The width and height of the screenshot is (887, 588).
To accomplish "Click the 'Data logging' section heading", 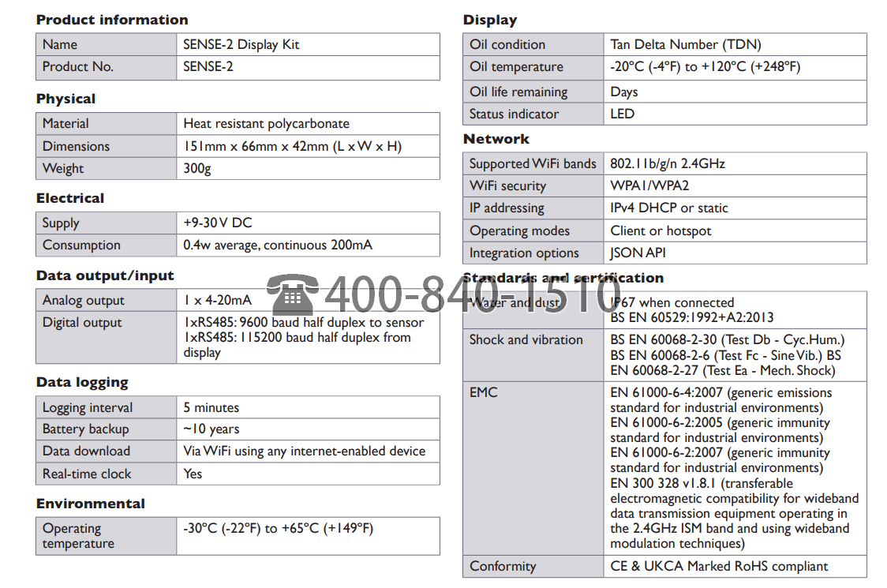I will [x=82, y=383].
